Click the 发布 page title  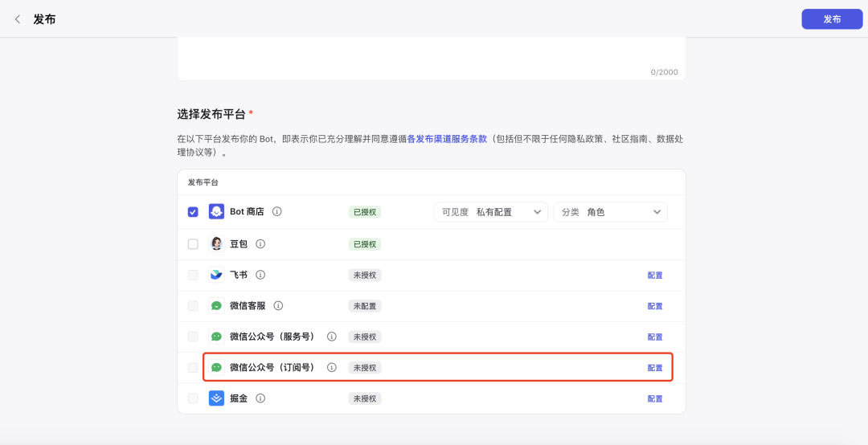tap(44, 19)
